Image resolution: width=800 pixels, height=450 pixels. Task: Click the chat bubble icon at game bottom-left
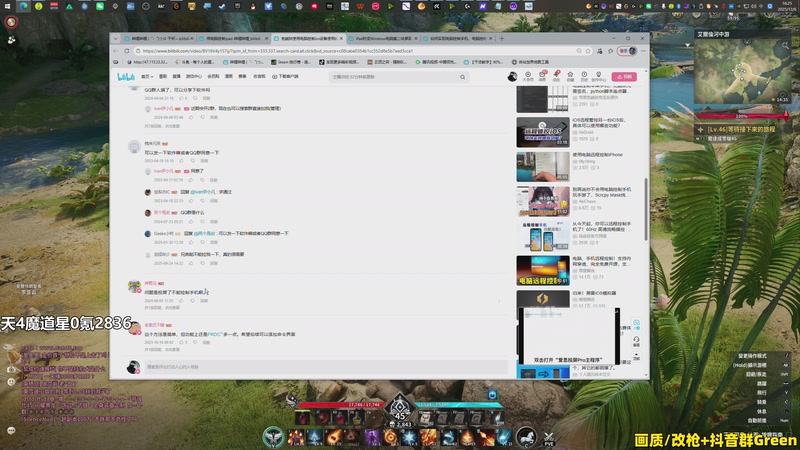11,431
